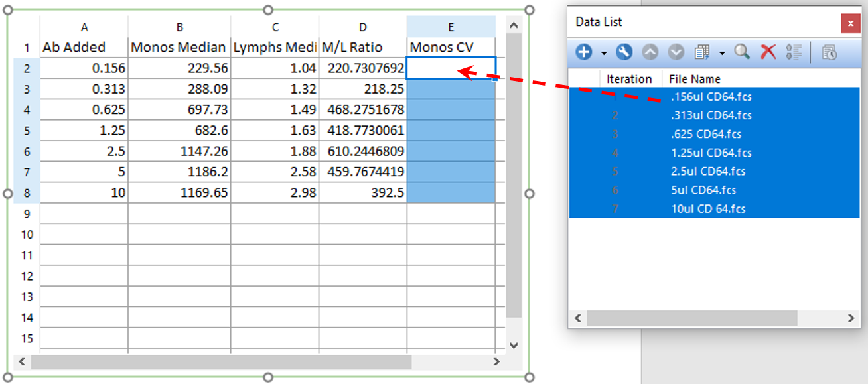
Task: Click the Data List scroll left arrow
Action: click(x=577, y=318)
